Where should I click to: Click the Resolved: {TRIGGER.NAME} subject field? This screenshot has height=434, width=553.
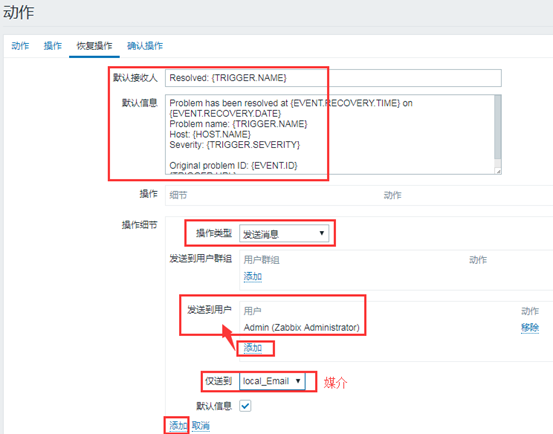pyautogui.click(x=333, y=78)
